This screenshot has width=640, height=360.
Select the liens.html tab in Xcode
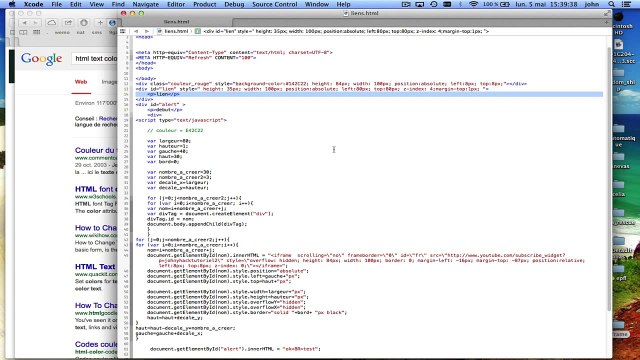176,22
